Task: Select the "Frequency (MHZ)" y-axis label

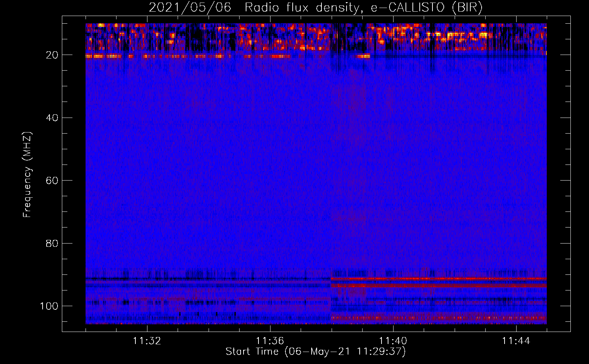Action: point(27,175)
